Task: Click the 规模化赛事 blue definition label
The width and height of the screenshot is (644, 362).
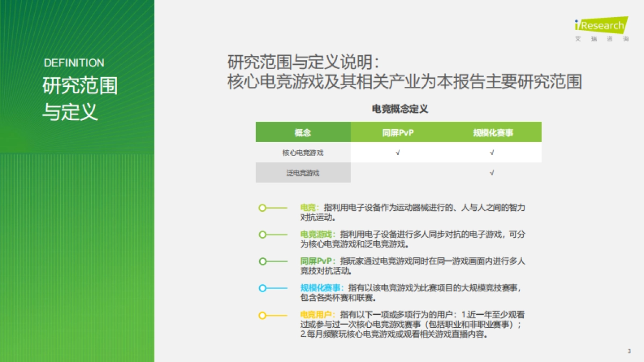Action: coord(319,288)
